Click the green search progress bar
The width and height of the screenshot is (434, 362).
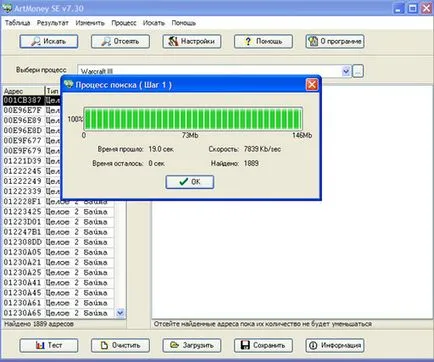click(x=193, y=119)
